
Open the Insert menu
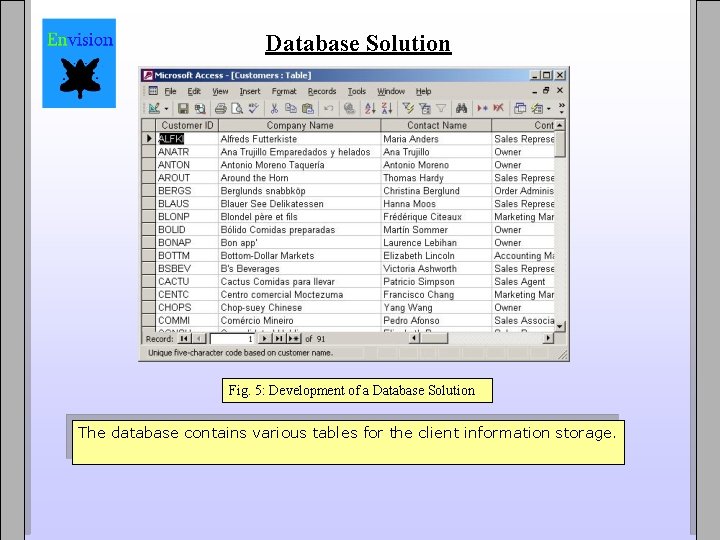coord(250,91)
